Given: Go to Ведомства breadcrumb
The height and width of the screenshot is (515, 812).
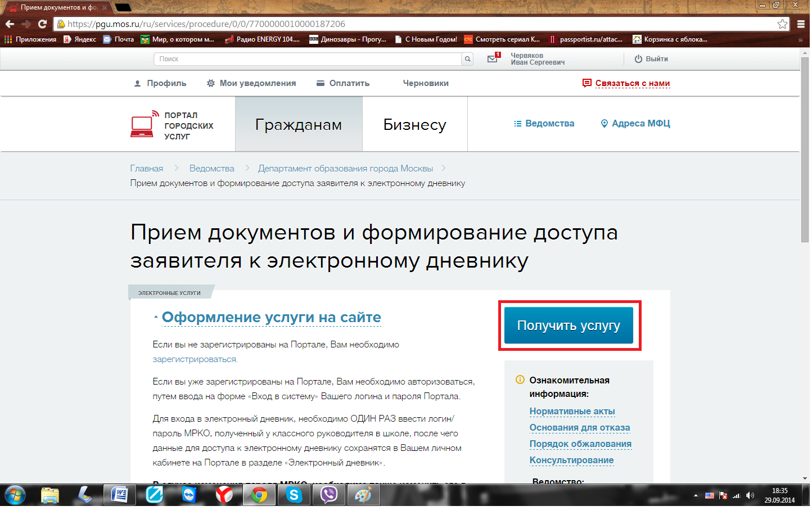Looking at the screenshot, I should pos(213,169).
